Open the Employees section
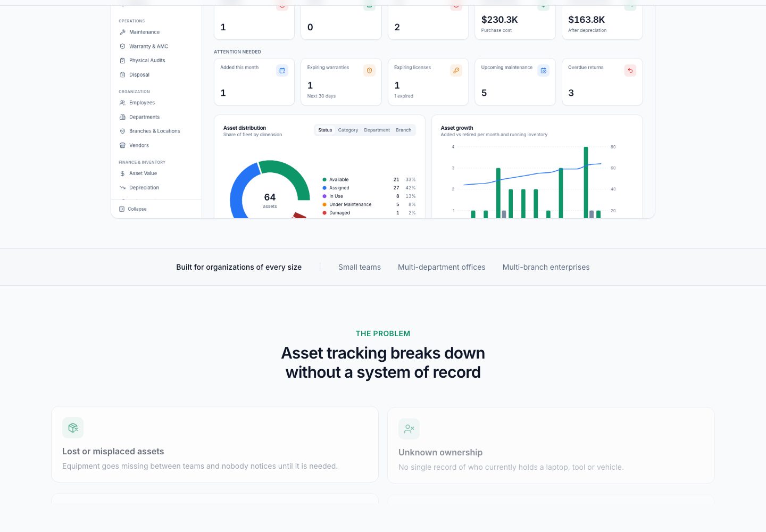 point(142,103)
